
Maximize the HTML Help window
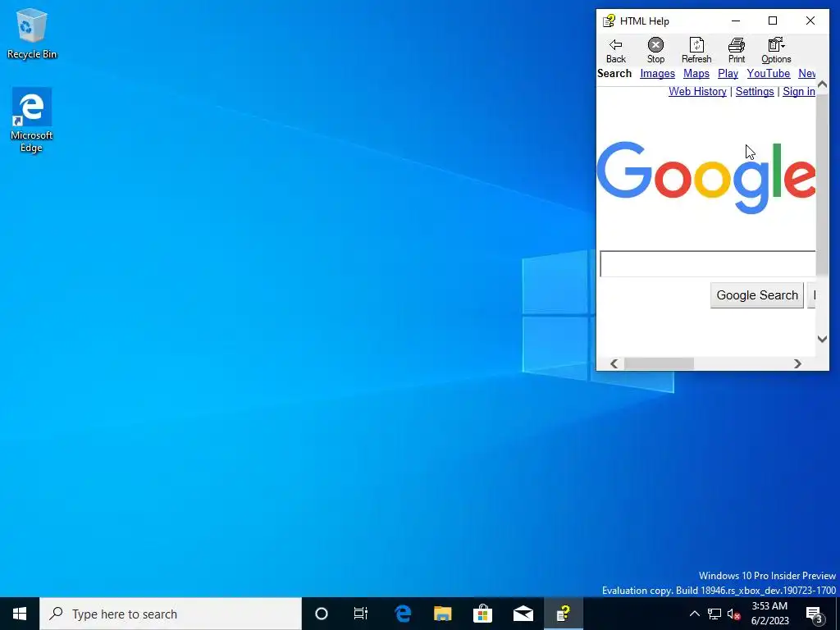tap(773, 21)
